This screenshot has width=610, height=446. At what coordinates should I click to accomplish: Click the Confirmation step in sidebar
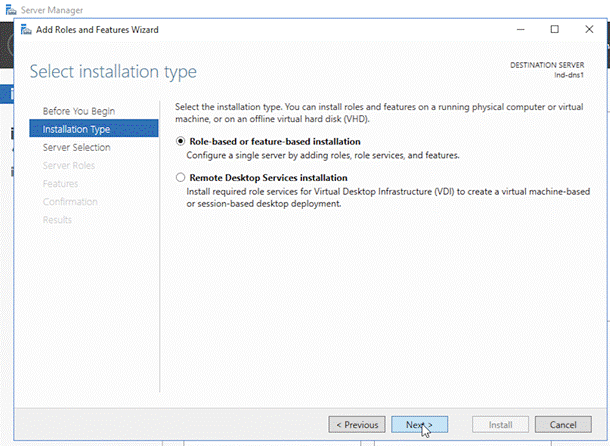70,201
